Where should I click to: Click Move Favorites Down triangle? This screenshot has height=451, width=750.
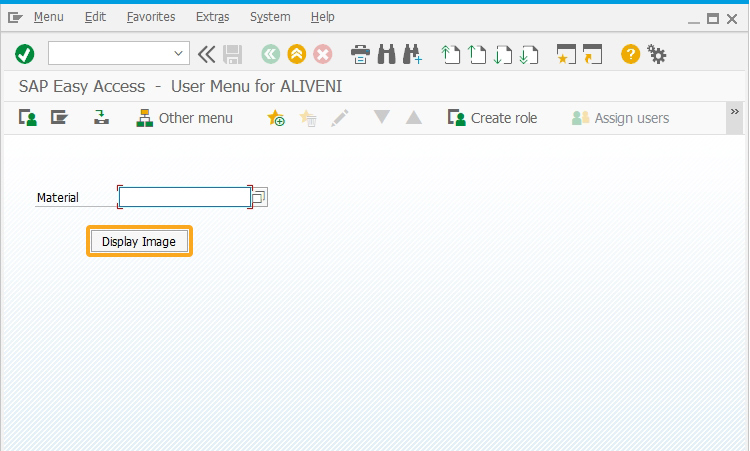pyautogui.click(x=382, y=117)
